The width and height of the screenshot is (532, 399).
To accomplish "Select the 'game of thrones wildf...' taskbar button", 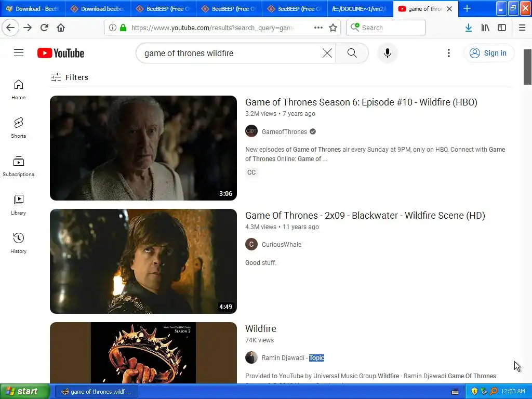I will click(x=96, y=392).
